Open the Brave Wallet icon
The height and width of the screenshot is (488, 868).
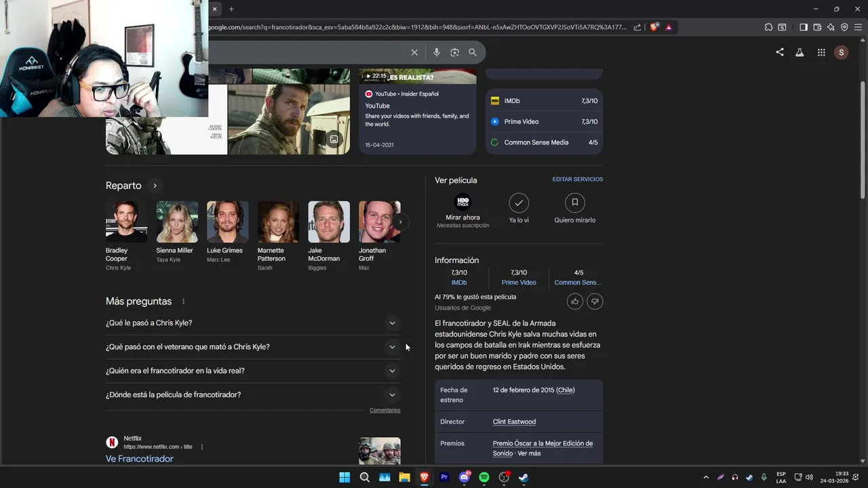(x=817, y=27)
